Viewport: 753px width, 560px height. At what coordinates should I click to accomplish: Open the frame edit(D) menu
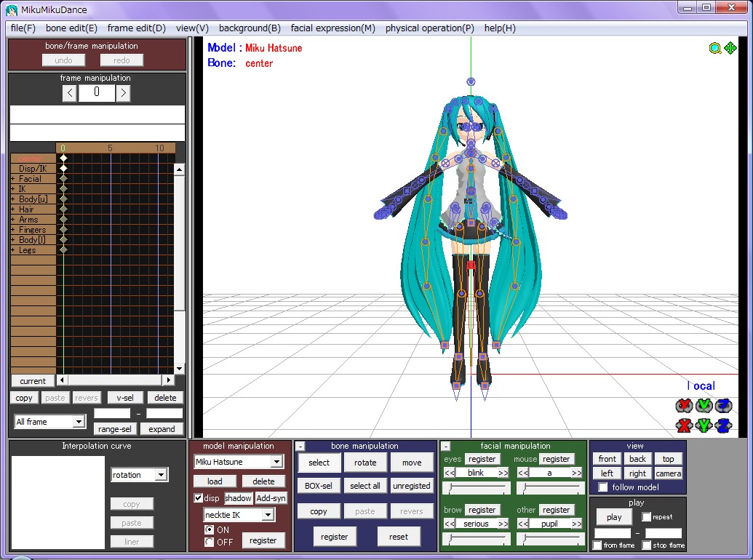point(136,28)
